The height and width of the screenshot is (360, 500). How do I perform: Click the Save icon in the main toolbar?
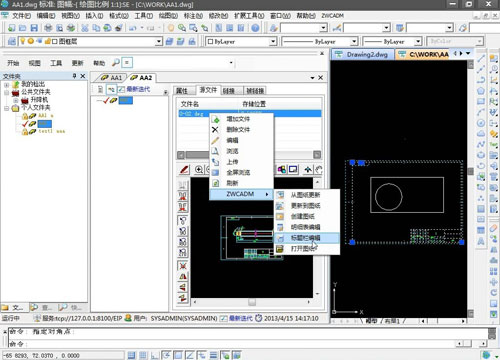34,28
